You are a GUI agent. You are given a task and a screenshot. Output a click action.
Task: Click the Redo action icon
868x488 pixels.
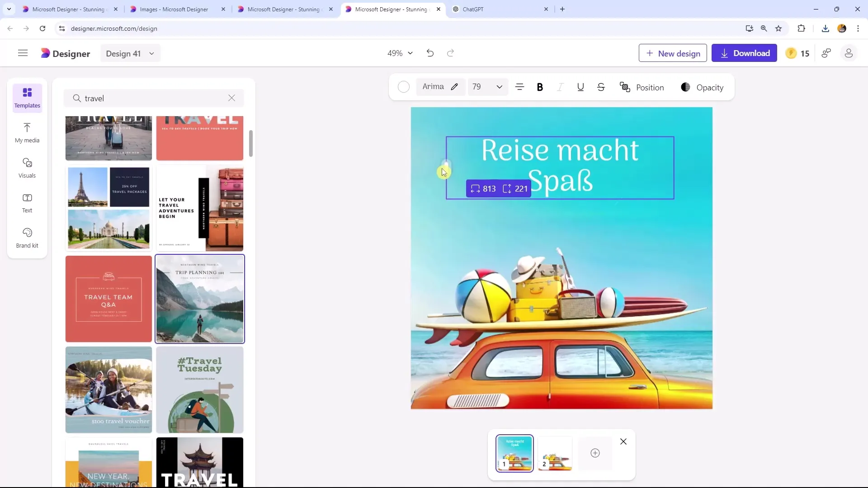coord(451,54)
